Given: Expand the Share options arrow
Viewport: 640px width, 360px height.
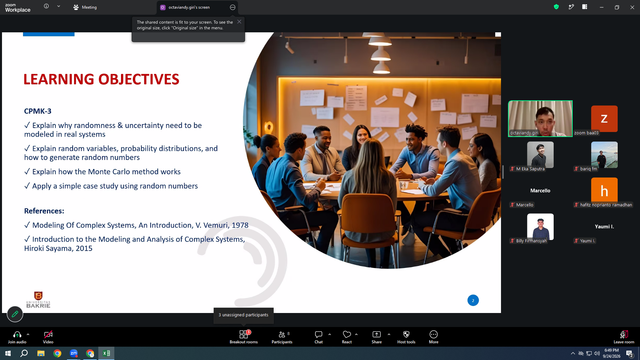Looking at the screenshot, I should pyautogui.click(x=389, y=334).
